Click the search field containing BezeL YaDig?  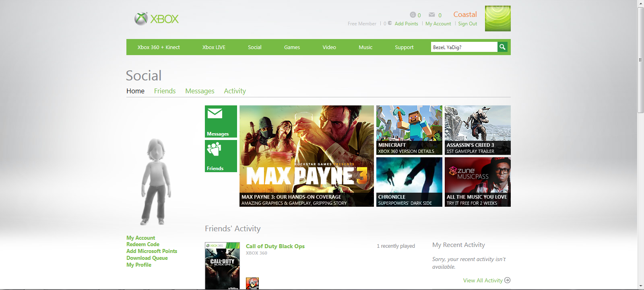tap(464, 47)
